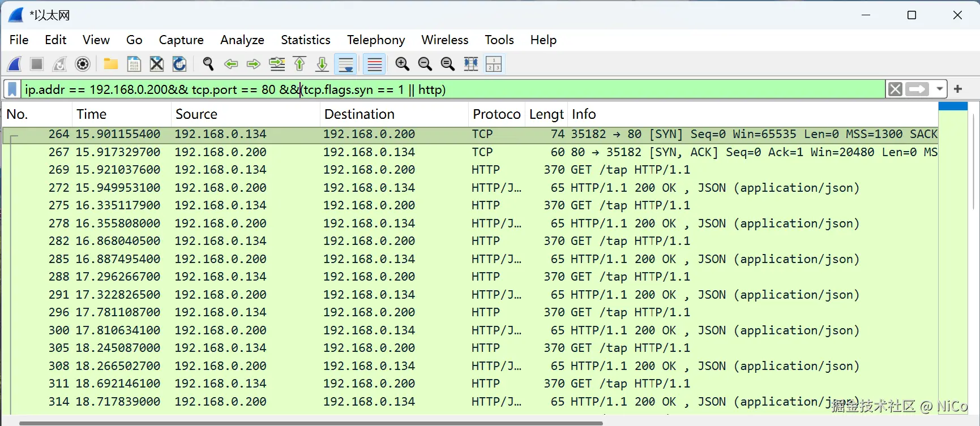Image resolution: width=980 pixels, height=426 pixels.
Task: Toggle packet colorization rules
Action: tap(374, 64)
